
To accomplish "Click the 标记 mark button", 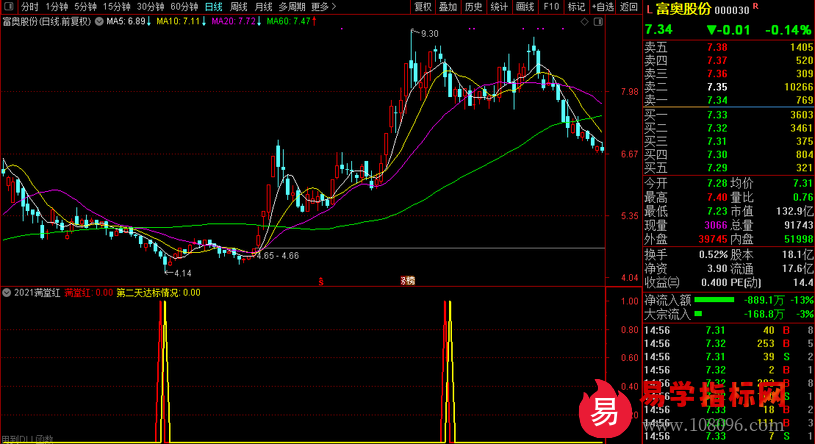I will pyautogui.click(x=576, y=7).
